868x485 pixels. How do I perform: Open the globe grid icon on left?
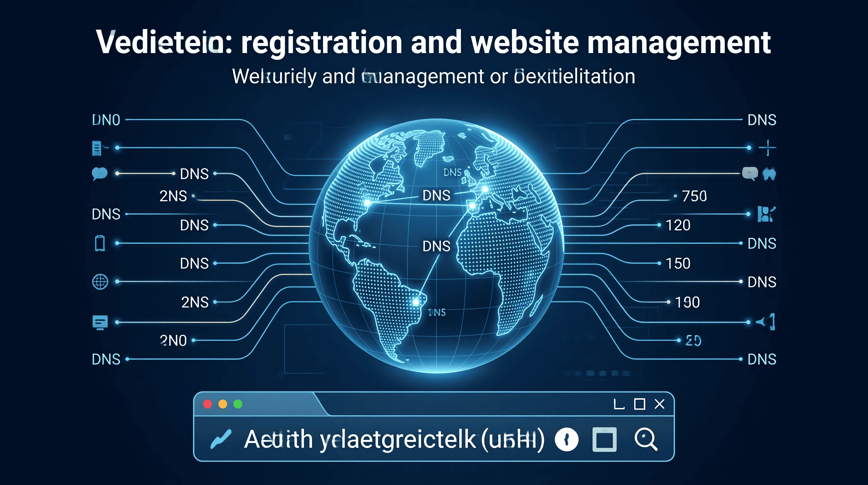[100, 282]
